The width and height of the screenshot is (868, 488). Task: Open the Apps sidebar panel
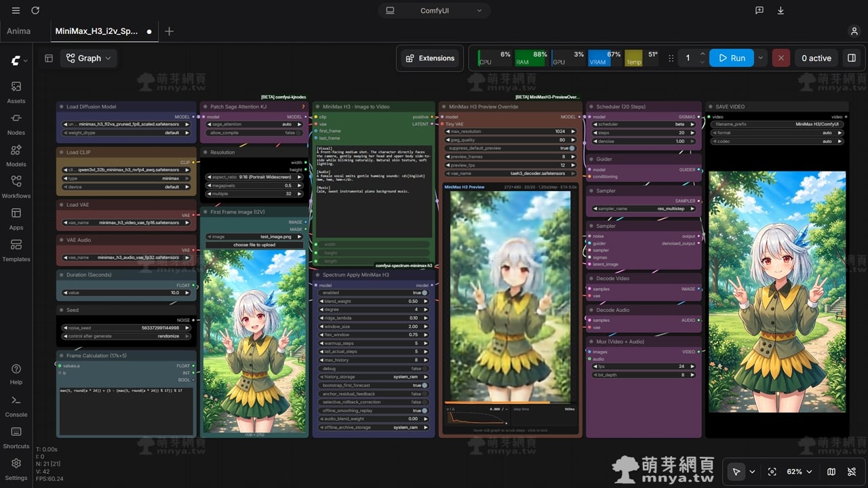pos(16,219)
